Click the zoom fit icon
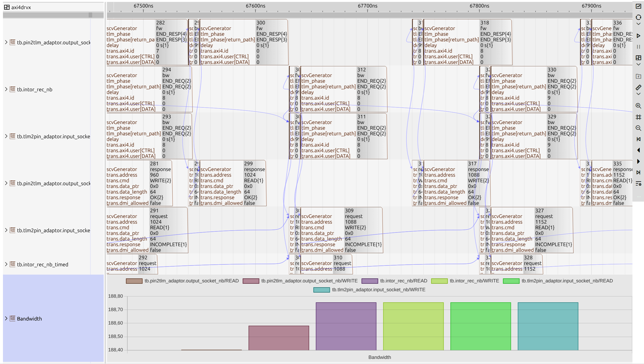The image size is (644, 364). click(638, 117)
